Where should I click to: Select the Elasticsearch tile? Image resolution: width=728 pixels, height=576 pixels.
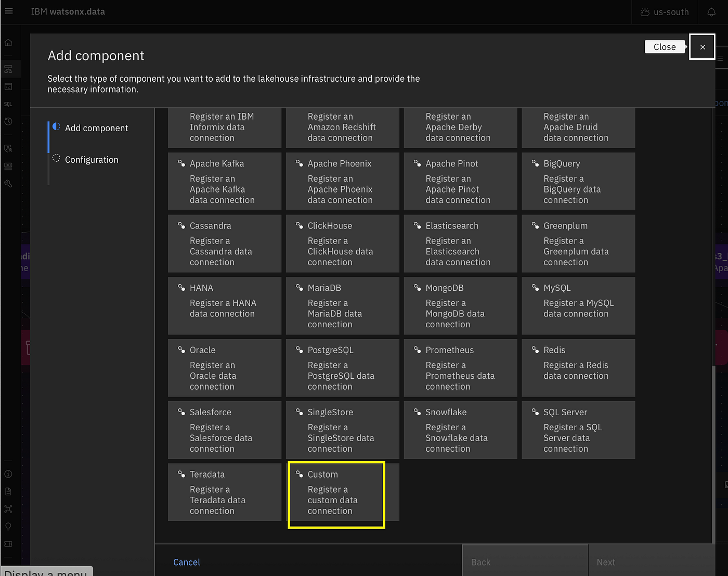461,244
